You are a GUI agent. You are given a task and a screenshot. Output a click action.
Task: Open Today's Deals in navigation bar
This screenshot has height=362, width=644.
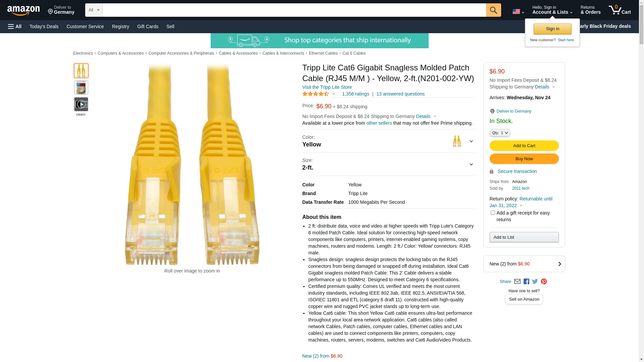(x=44, y=26)
